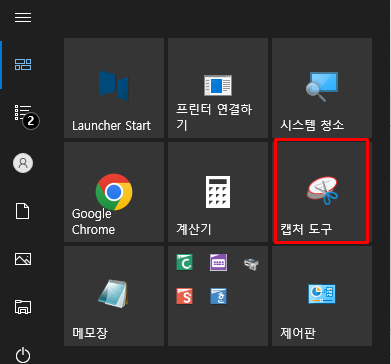Open Pictures from the sidebar landscape icon

tap(23, 259)
